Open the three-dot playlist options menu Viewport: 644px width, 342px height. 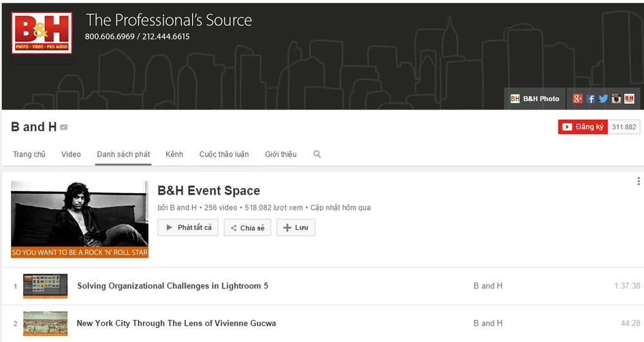click(x=638, y=182)
